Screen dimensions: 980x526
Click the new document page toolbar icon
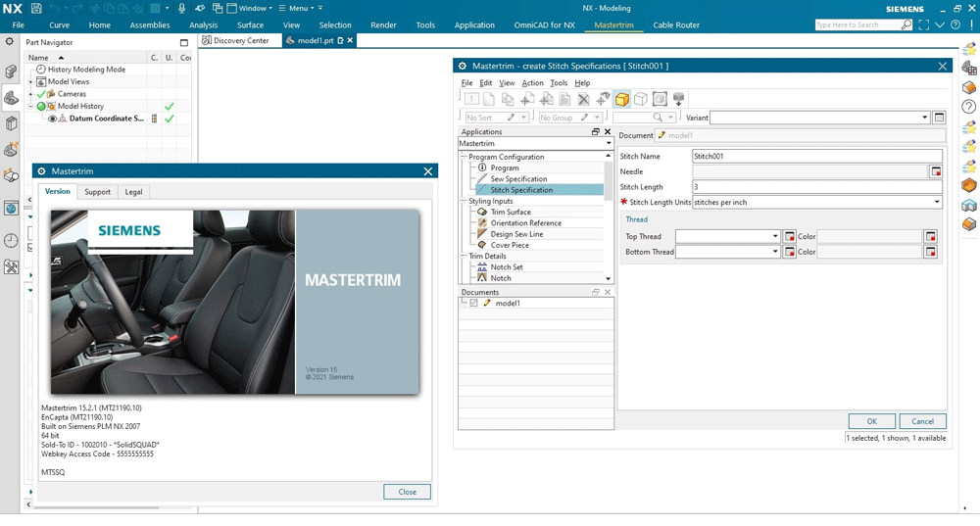pyautogui.click(x=489, y=99)
